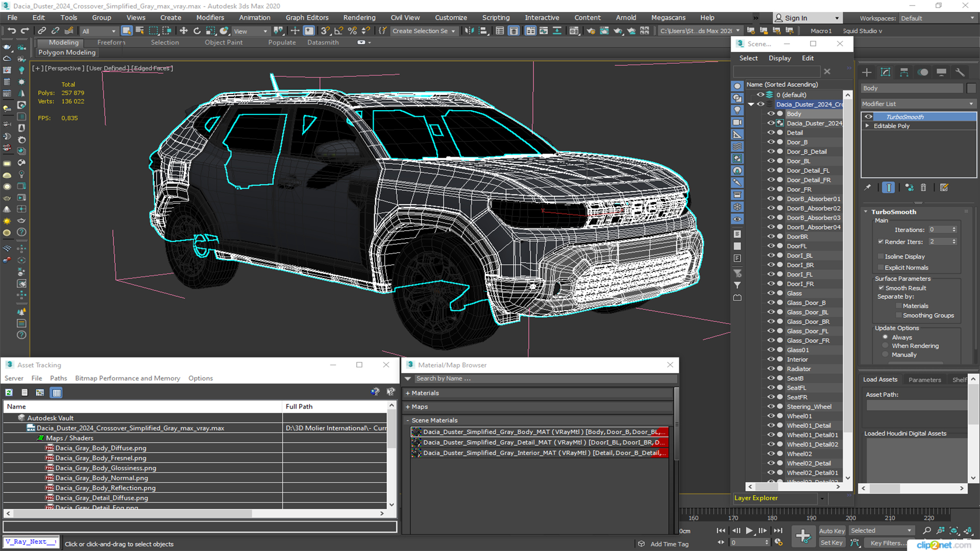Open the Utilities panel wrench icon

coord(960,72)
